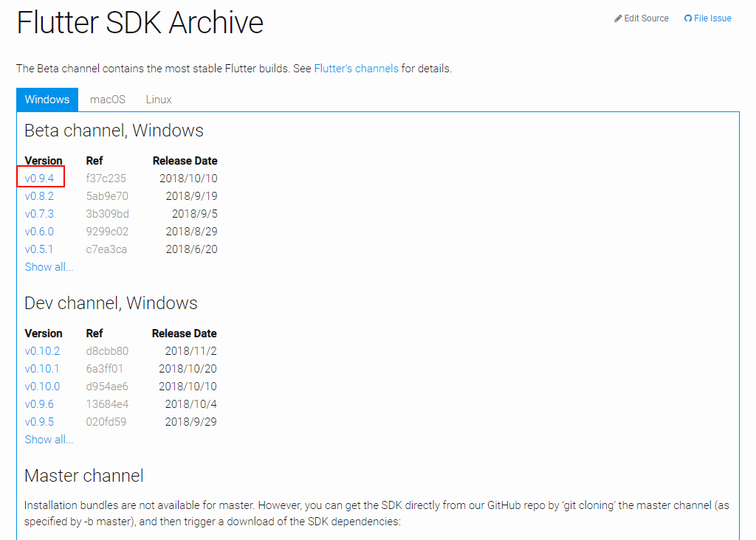Click ref hash 9299c02
756x540 pixels.
coord(107,232)
